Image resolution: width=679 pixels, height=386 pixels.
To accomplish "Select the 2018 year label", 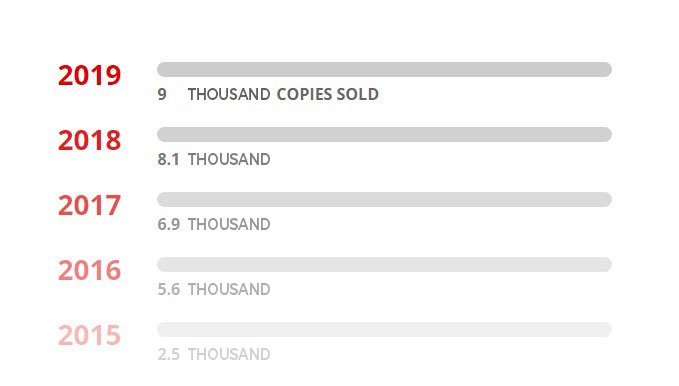I will [89, 140].
